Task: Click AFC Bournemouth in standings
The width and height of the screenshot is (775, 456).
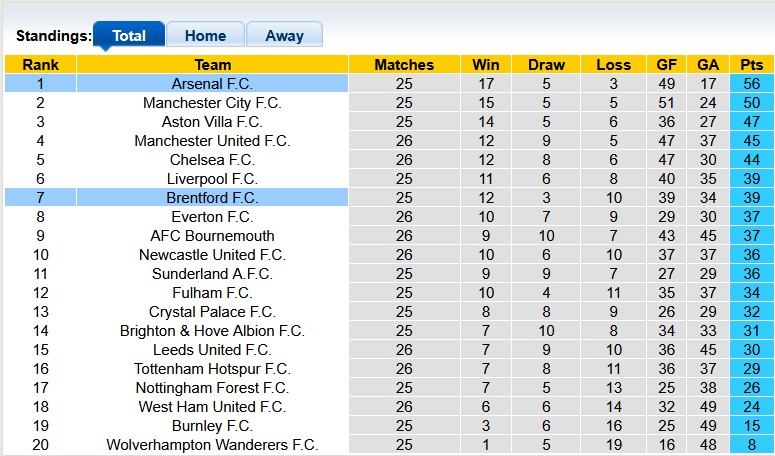Action: tap(212, 236)
